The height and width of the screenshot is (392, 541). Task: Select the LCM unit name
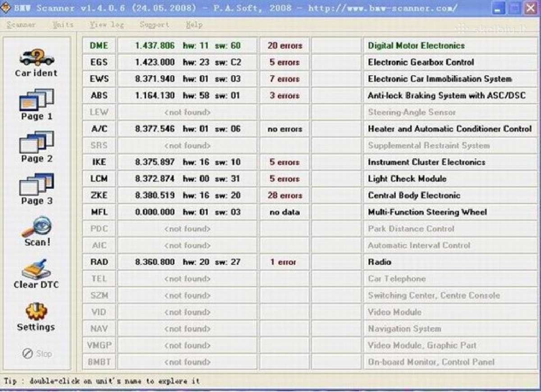pyautogui.click(x=99, y=179)
